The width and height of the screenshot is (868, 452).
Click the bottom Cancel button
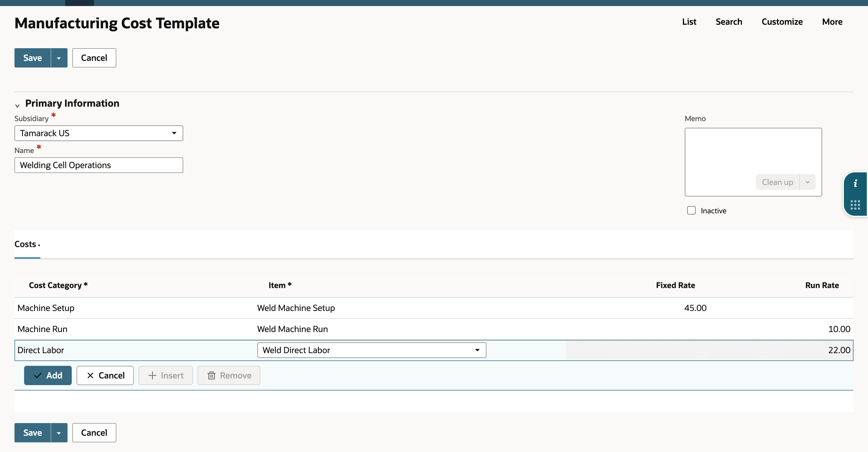94,433
